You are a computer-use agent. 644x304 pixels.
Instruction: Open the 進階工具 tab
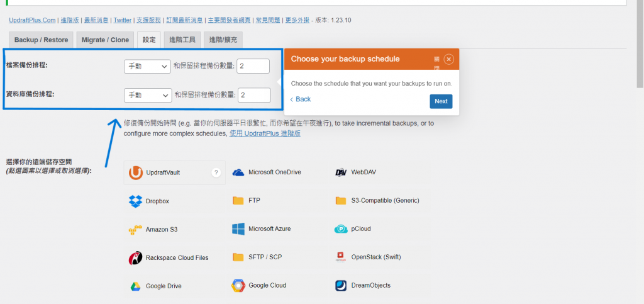click(x=182, y=40)
